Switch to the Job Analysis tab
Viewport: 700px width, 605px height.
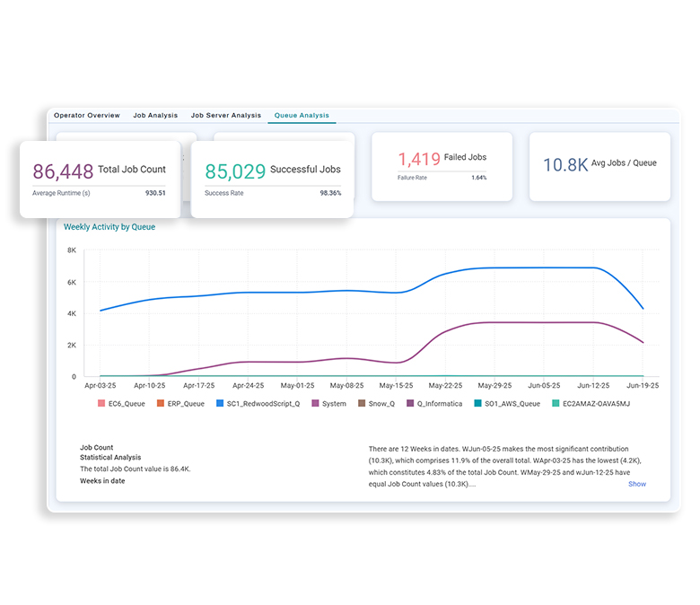click(155, 116)
